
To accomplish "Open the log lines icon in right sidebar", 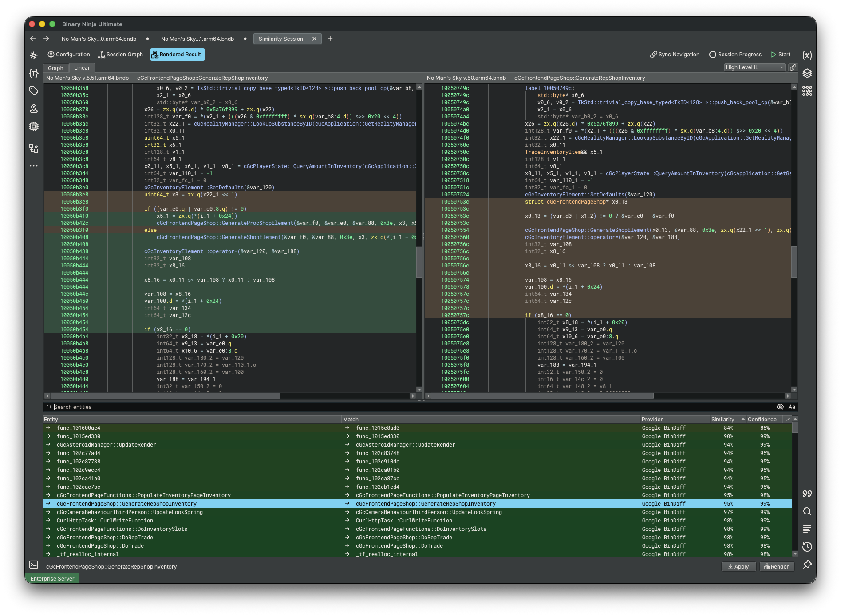I will pos(807,529).
